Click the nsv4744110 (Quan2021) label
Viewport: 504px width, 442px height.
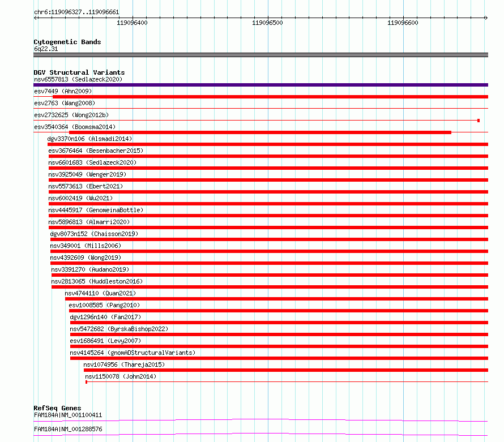[100, 293]
